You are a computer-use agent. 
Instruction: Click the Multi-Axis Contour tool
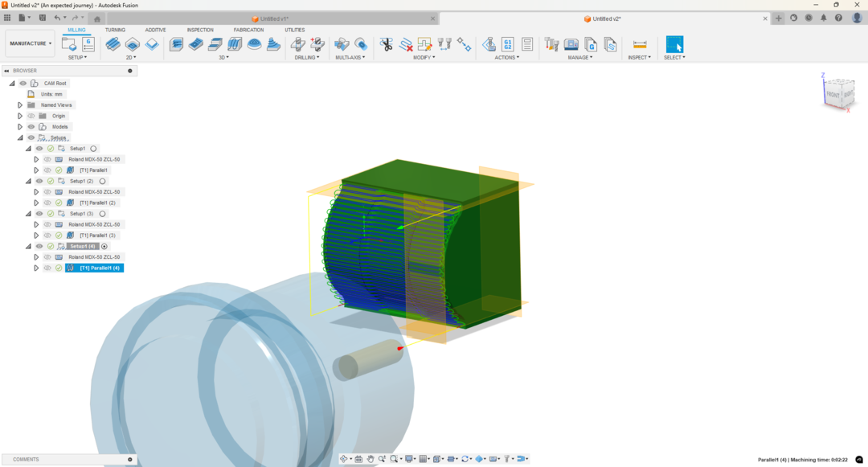click(x=361, y=44)
